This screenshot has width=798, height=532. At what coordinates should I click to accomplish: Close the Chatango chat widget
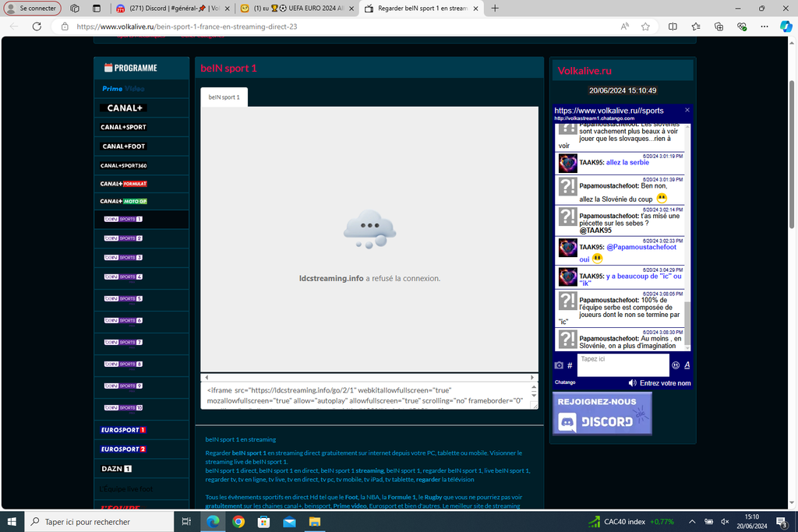[x=687, y=111]
